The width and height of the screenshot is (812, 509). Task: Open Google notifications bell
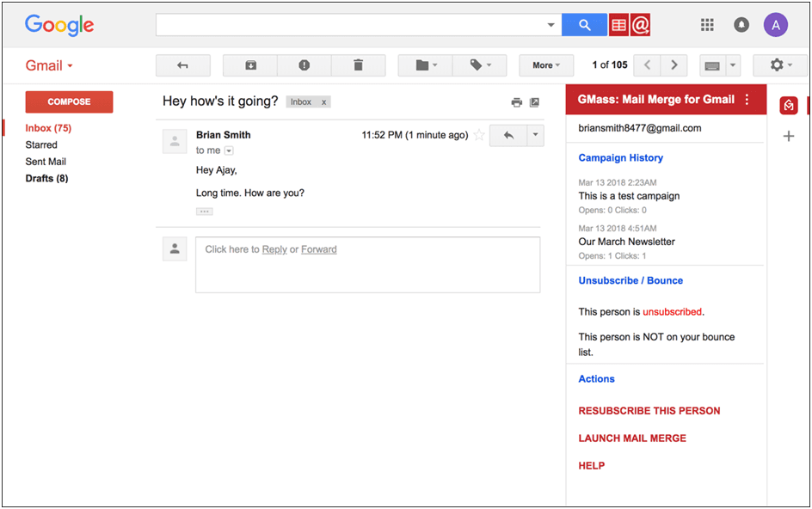coord(741,25)
